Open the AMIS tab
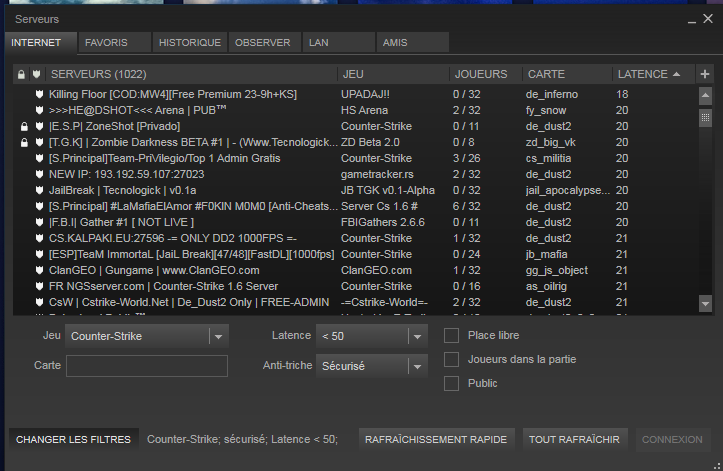The image size is (723, 471). (412, 42)
